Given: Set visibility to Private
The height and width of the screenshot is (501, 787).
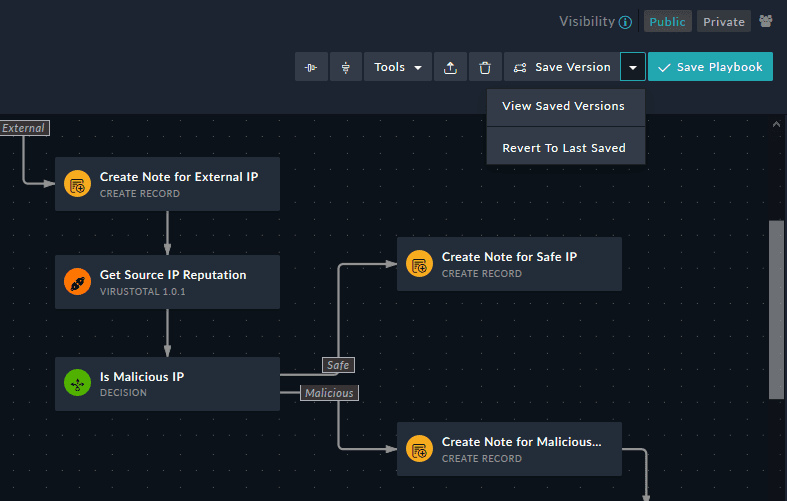Looking at the screenshot, I should click(724, 22).
